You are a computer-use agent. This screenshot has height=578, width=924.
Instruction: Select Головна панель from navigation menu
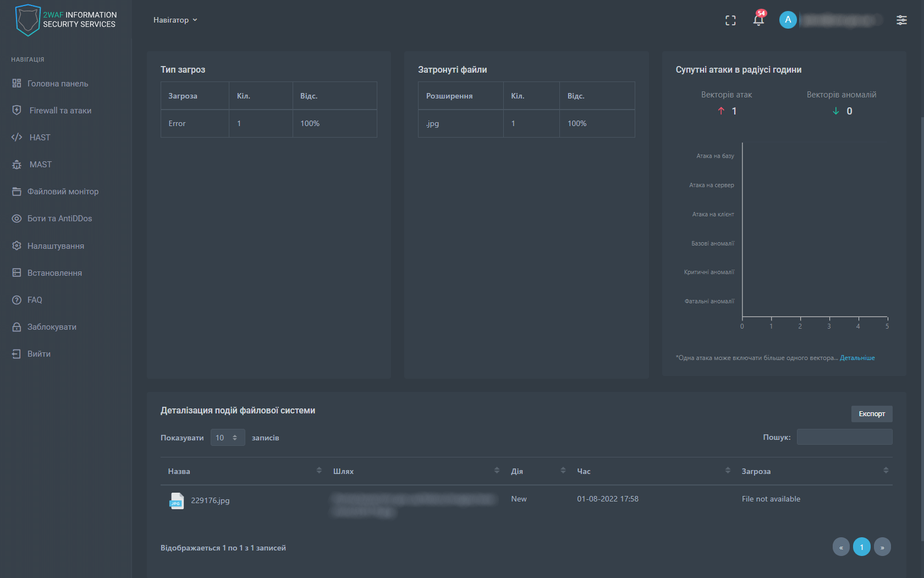pos(57,83)
